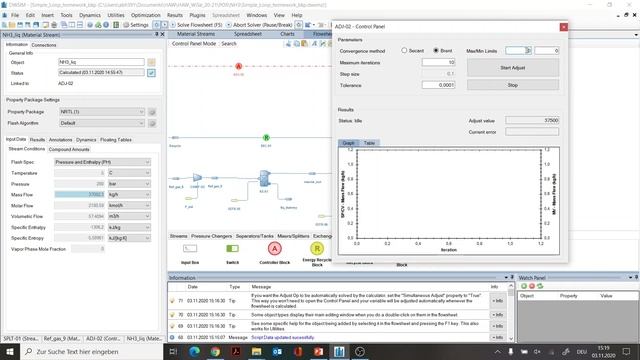Open the Mixers/Splitters palette tab
Viewport: 640px width, 360px height.
(293, 236)
